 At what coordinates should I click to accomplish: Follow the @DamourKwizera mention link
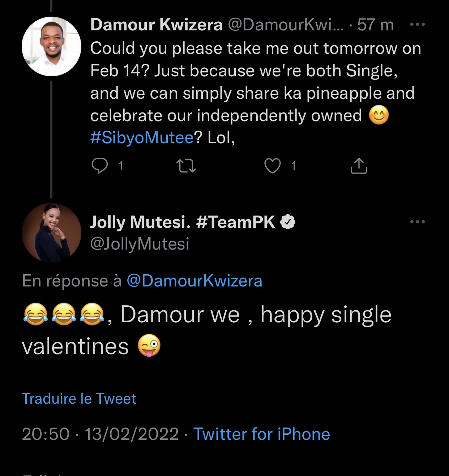[194, 281]
